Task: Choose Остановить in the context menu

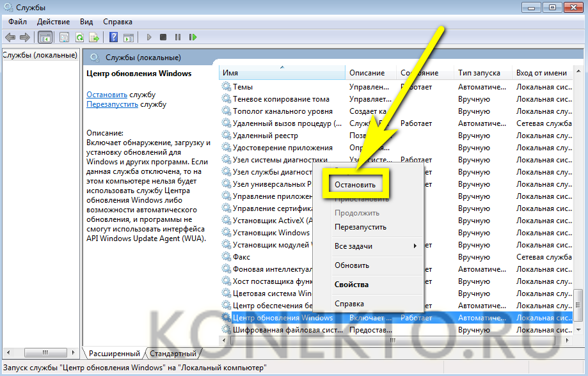Action: coord(355,184)
